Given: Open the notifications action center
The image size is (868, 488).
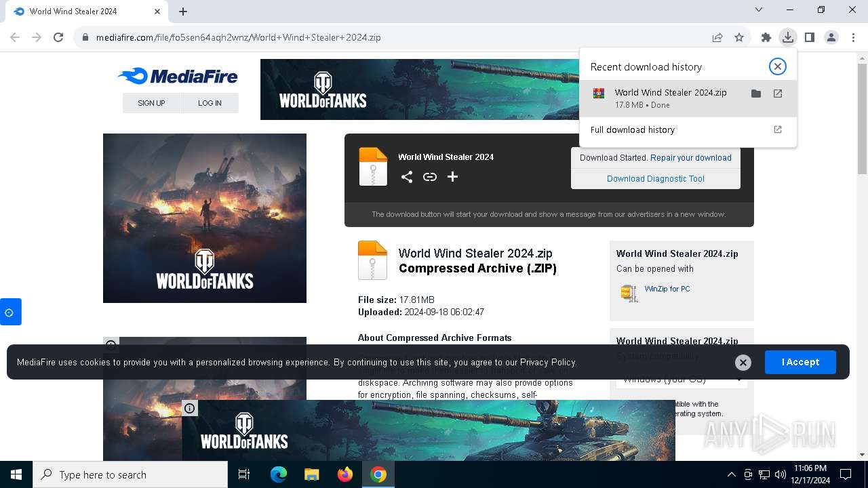Looking at the screenshot, I should pyautogui.click(x=846, y=474).
